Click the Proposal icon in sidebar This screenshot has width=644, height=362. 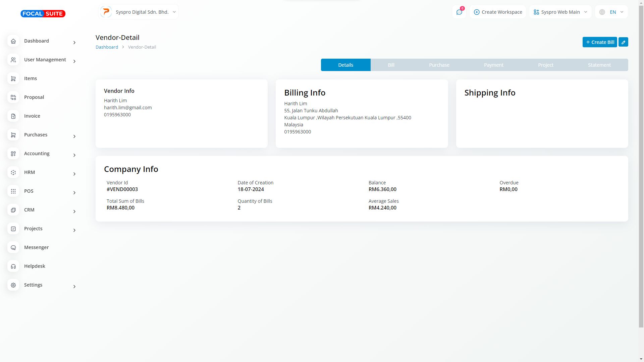point(13,97)
